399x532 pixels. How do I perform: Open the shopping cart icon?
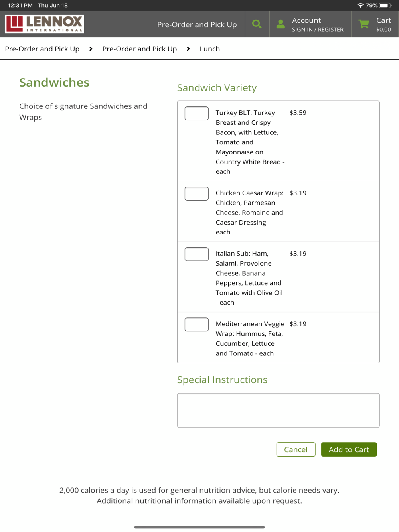pos(363,24)
